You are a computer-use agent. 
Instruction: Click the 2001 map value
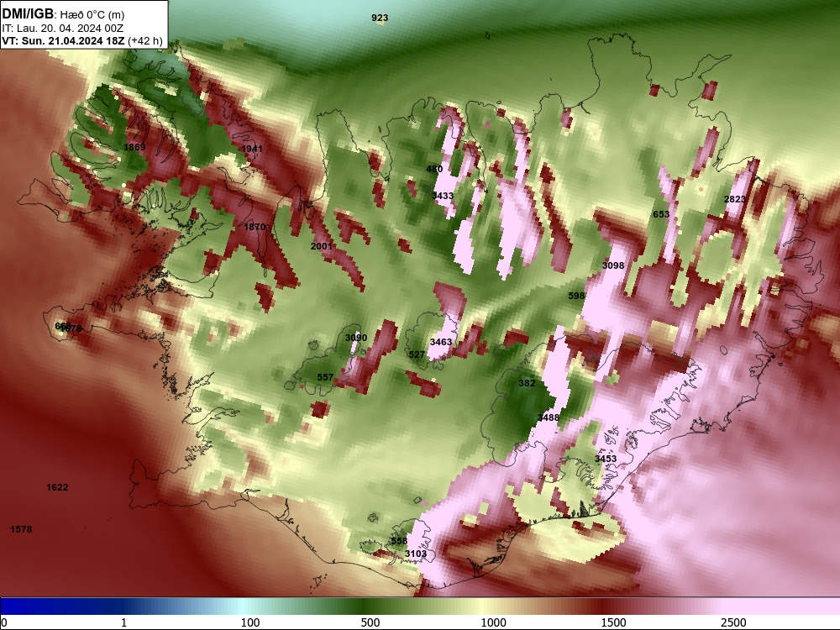click(322, 246)
